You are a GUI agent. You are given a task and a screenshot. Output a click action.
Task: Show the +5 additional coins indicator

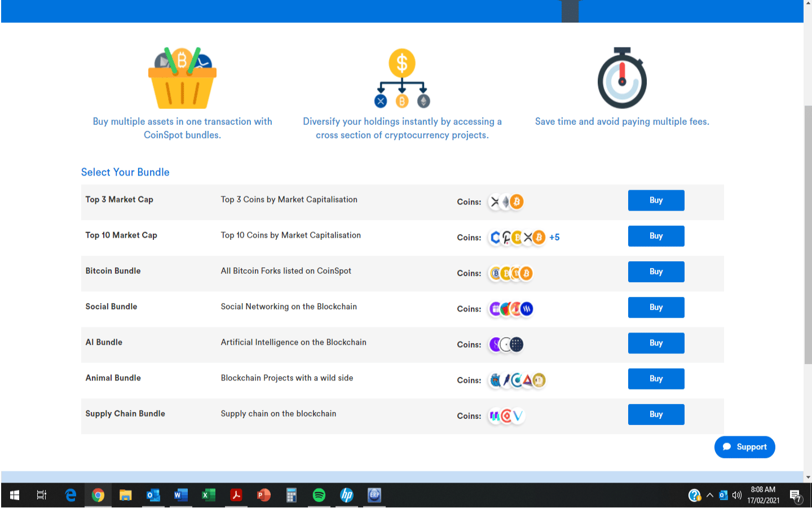(554, 238)
